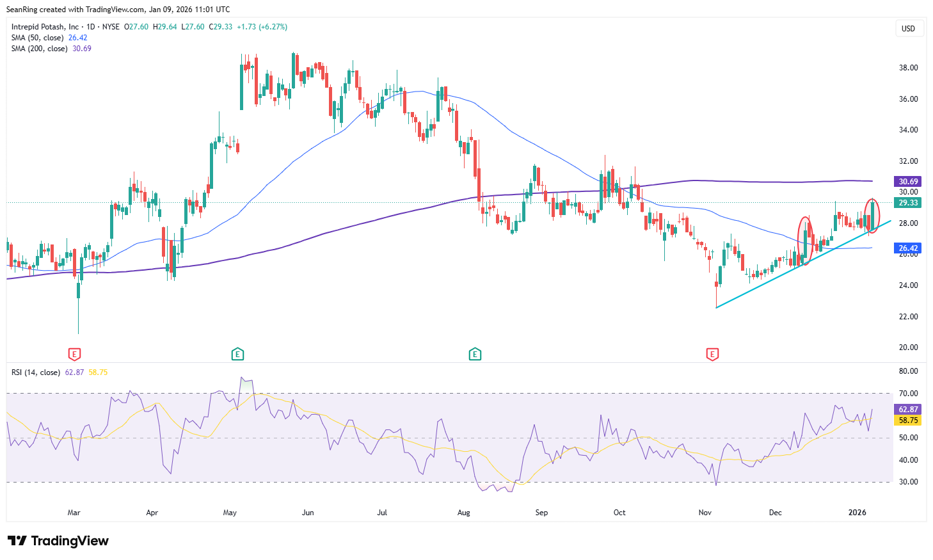This screenshot has width=933, height=560.
Task: Click the SMA (200, close) indicator legend
Action: 40,49
